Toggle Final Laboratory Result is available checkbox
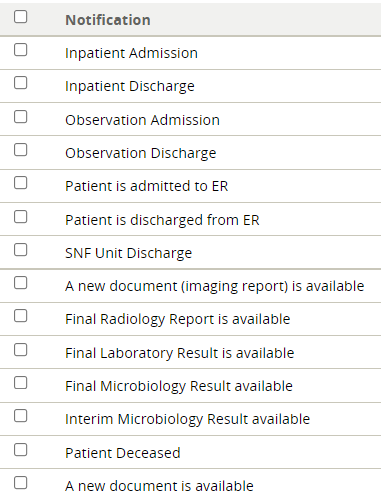Screen dimensions: 381x502 point(20,350)
